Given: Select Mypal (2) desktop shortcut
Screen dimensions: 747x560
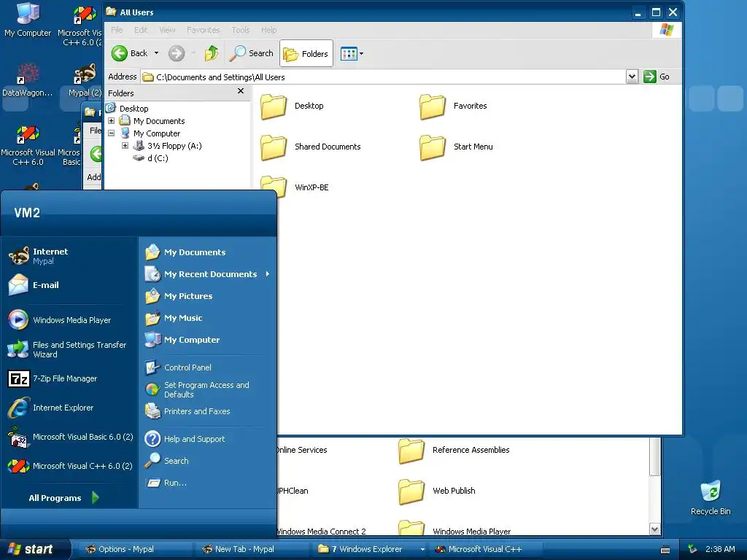Looking at the screenshot, I should 85,80.
